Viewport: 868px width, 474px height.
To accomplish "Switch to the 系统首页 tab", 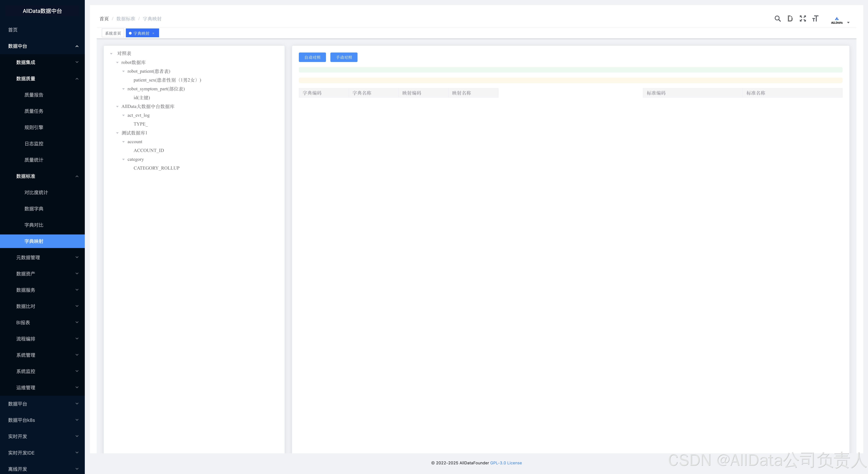I will coord(113,33).
